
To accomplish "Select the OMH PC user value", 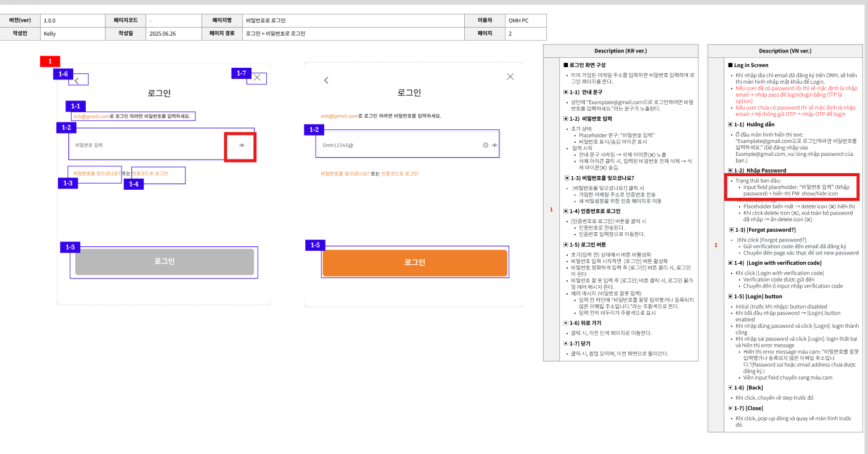I will coord(518,21).
